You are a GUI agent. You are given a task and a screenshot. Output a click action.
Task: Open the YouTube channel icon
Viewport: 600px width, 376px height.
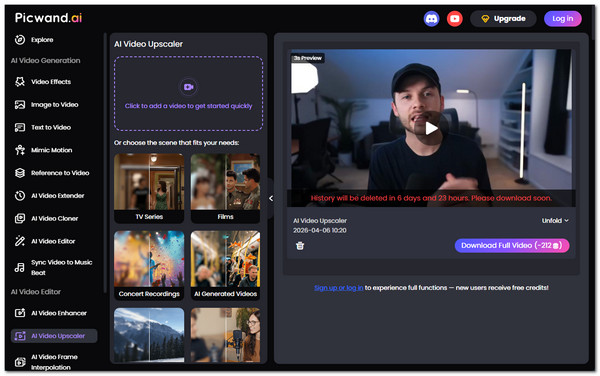[455, 18]
